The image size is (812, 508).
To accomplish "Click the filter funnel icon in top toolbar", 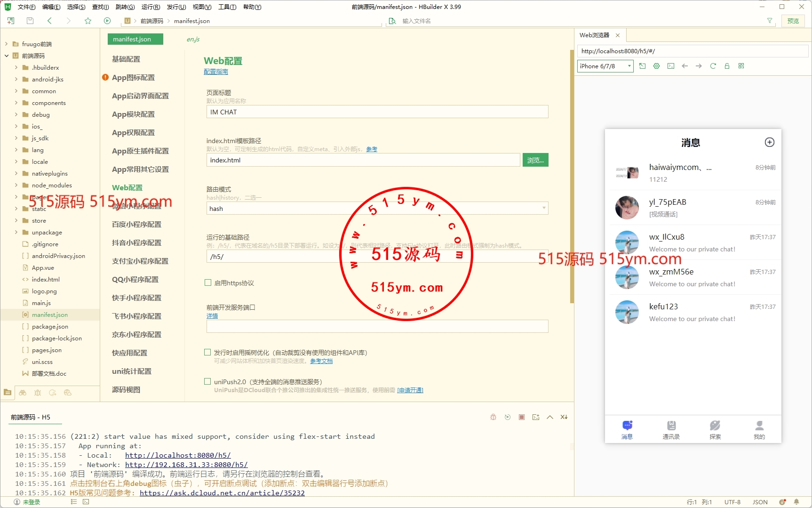I will click(770, 21).
